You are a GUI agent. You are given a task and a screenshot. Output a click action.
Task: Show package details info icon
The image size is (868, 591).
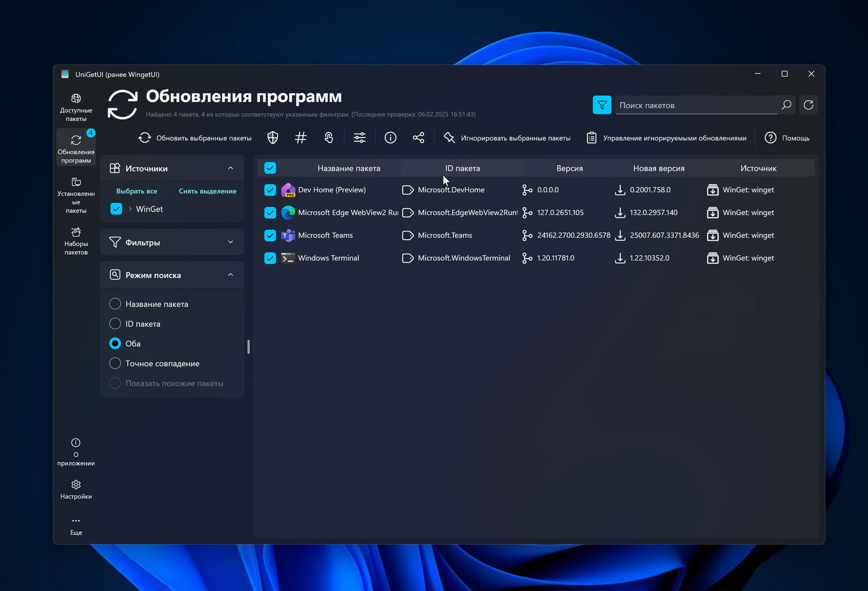[391, 138]
